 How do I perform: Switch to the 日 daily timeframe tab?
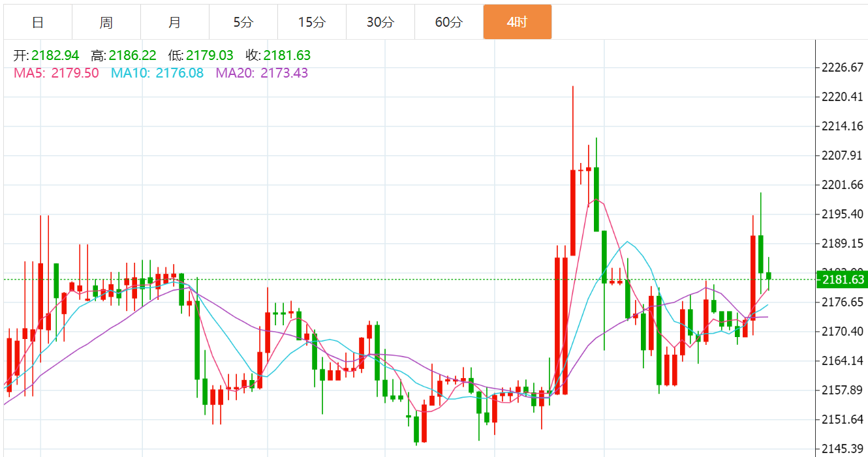(38, 22)
